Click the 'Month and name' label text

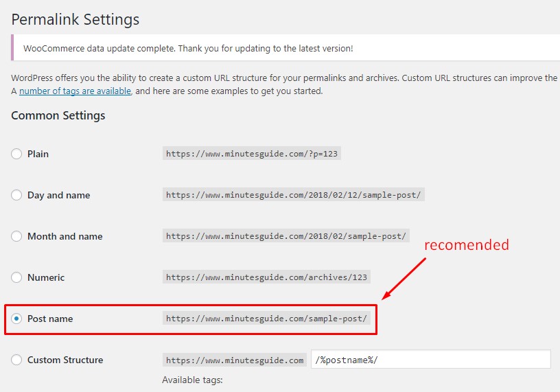click(x=65, y=236)
